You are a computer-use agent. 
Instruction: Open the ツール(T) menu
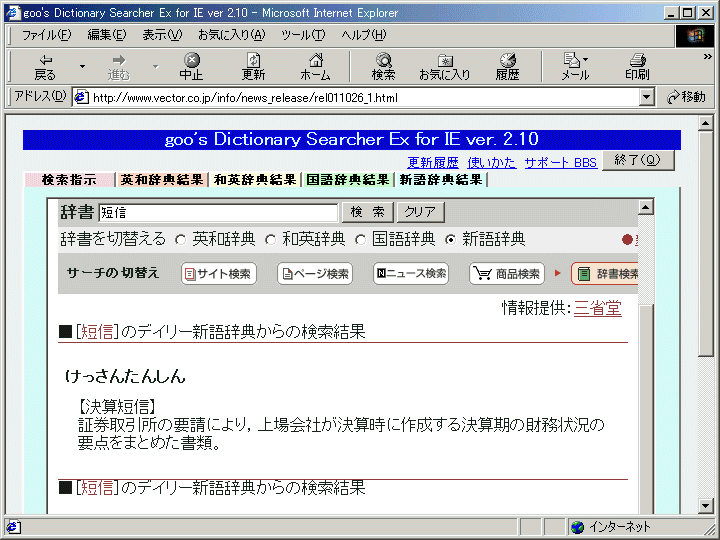[x=303, y=35]
